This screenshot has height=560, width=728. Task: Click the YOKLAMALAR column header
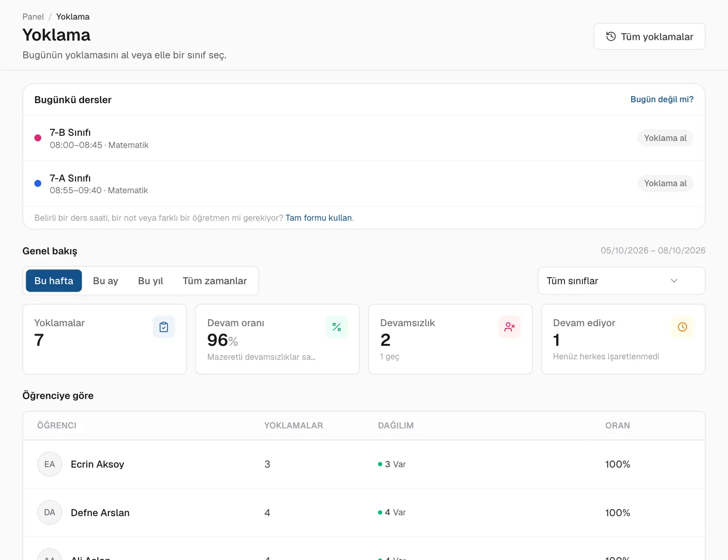[x=294, y=426]
